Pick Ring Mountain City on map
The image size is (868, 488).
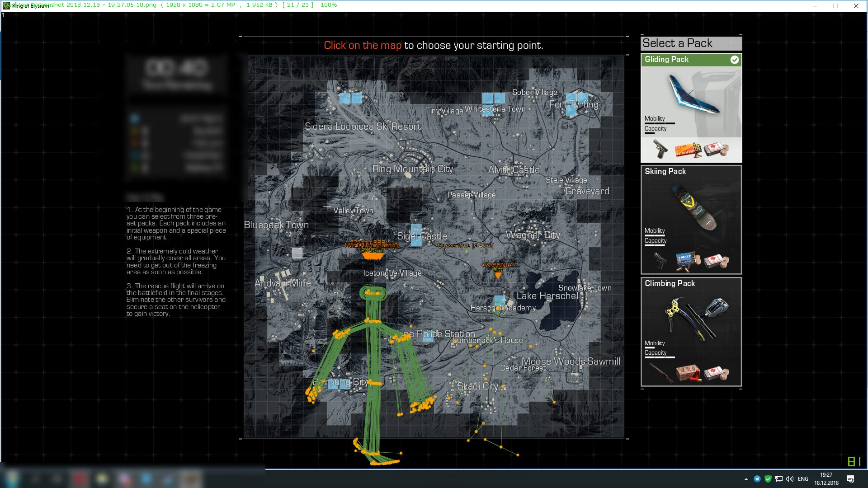click(412, 169)
